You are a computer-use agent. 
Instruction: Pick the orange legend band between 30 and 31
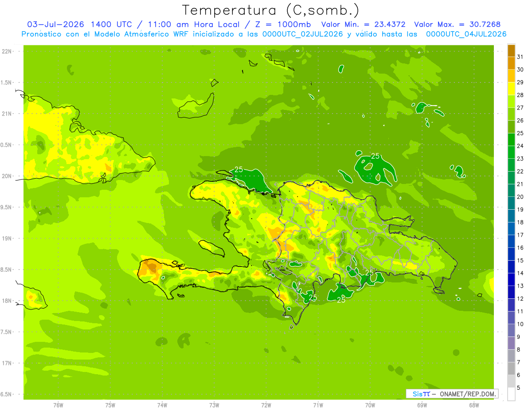[511, 63]
